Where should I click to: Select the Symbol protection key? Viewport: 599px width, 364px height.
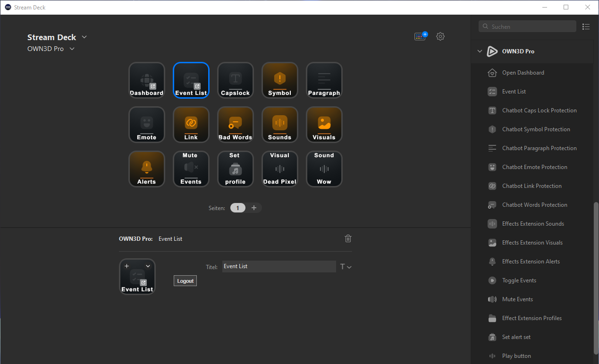279,80
